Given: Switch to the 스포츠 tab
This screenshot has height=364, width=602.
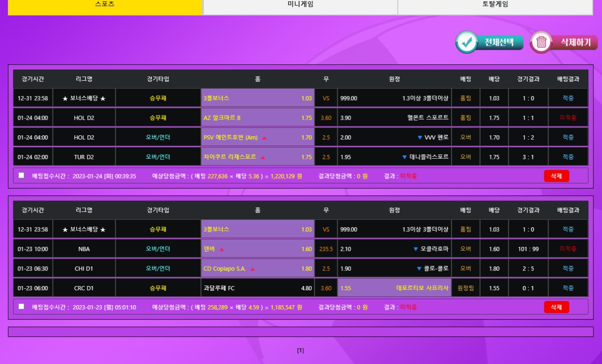Looking at the screenshot, I should [x=105, y=5].
